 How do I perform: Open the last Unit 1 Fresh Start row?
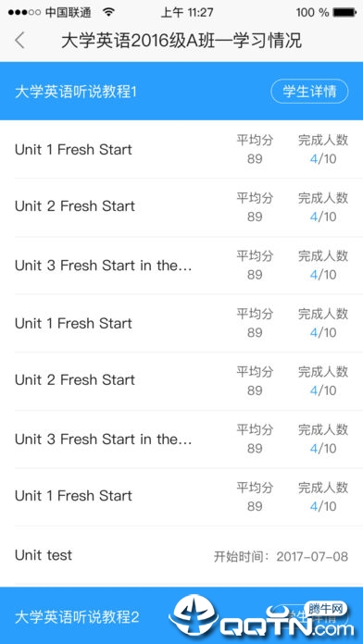click(x=181, y=497)
